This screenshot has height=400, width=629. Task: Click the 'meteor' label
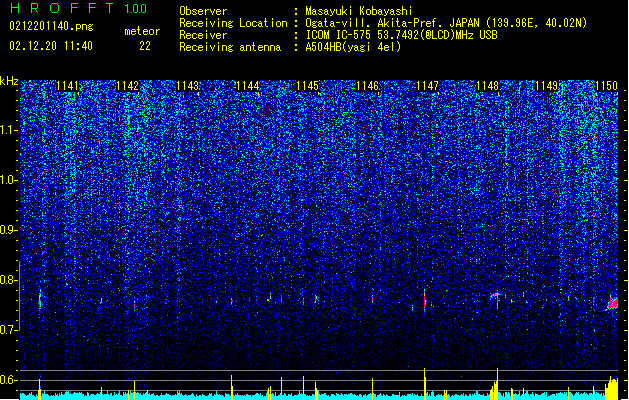coord(142,31)
